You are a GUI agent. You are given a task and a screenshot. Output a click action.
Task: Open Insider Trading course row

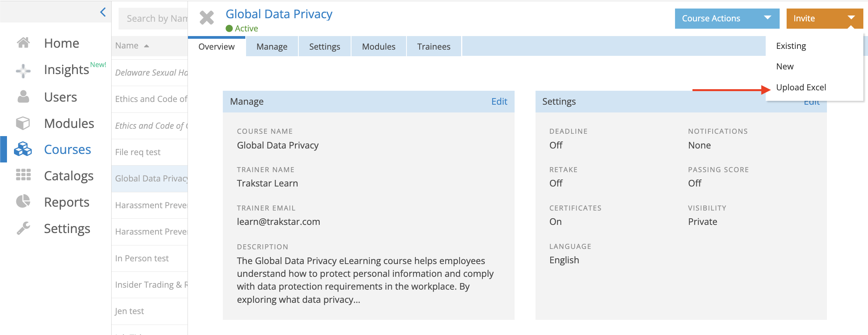150,285
